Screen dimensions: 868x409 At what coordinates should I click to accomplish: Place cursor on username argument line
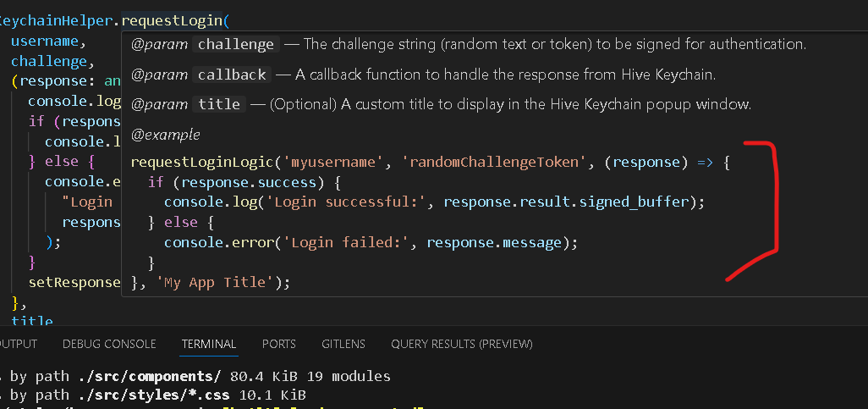(x=48, y=41)
